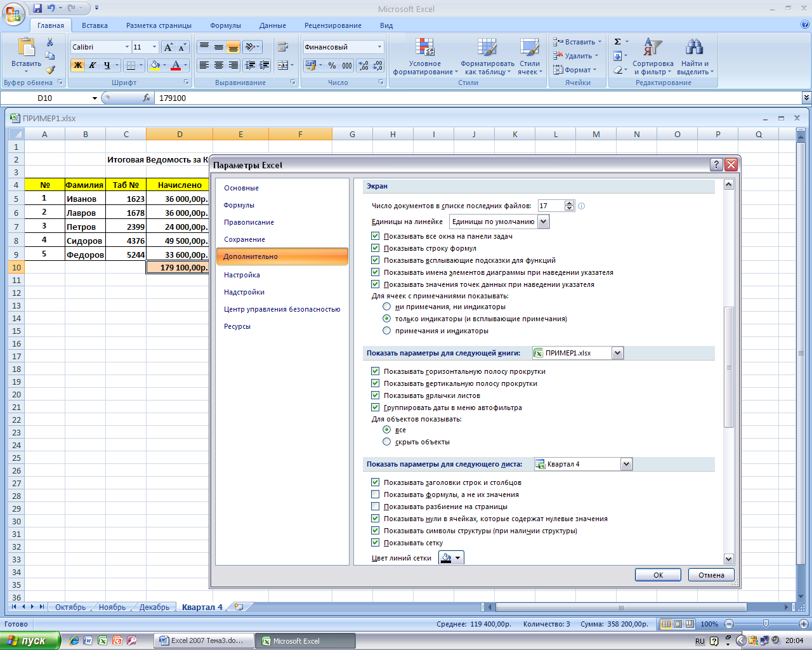This screenshot has width=812, height=650.
Task: Toggle Italic (К) formatting
Action: click(x=92, y=65)
